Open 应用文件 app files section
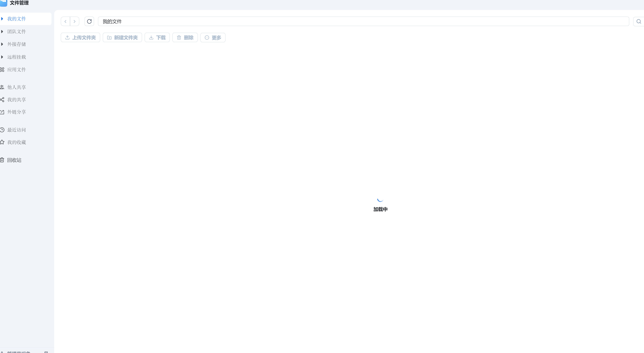 16,70
